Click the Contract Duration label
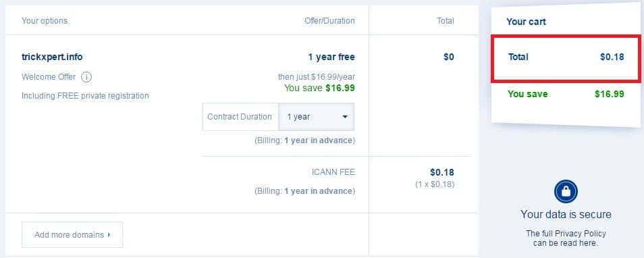 240,117
